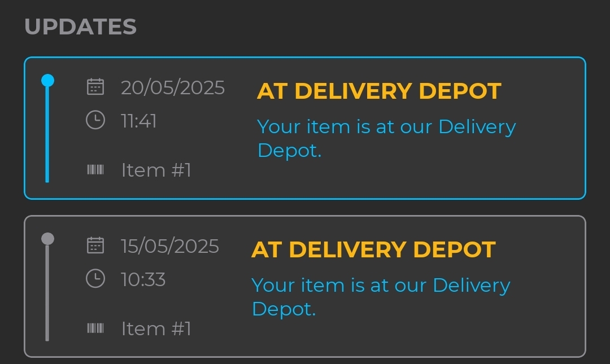
Task: Select the 11:41 time text
Action: click(139, 121)
